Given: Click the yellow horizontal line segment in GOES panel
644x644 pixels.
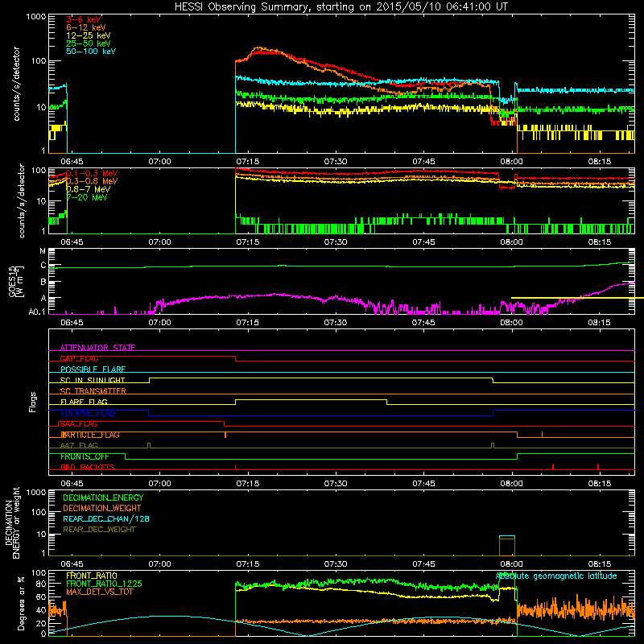Looking at the screenshot, I should (x=577, y=298).
